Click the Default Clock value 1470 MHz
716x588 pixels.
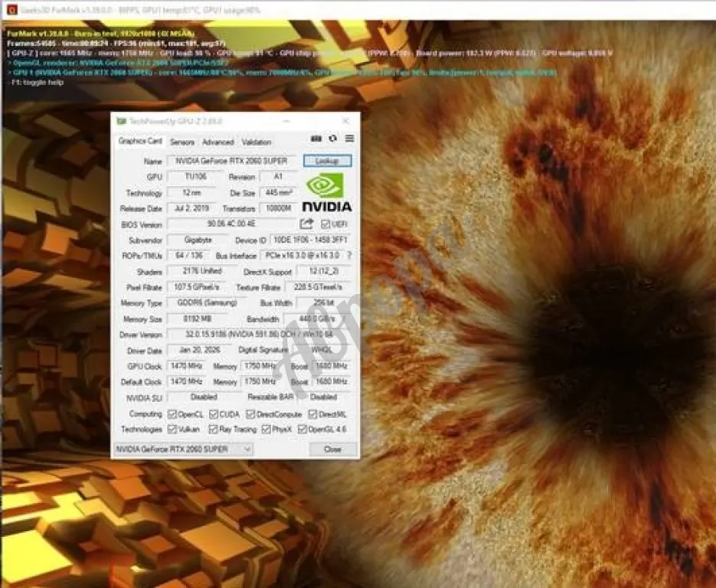(x=186, y=381)
